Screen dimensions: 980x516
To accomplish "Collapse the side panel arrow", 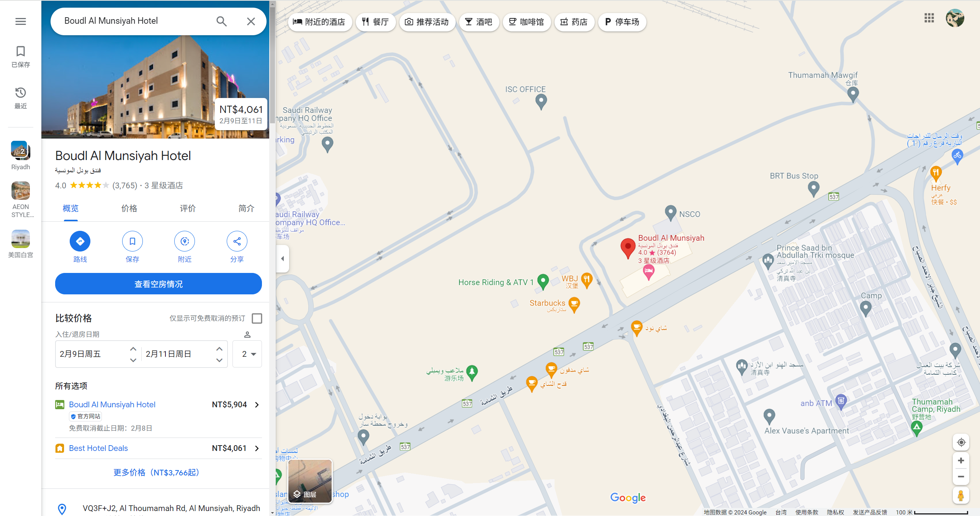I will tap(283, 259).
